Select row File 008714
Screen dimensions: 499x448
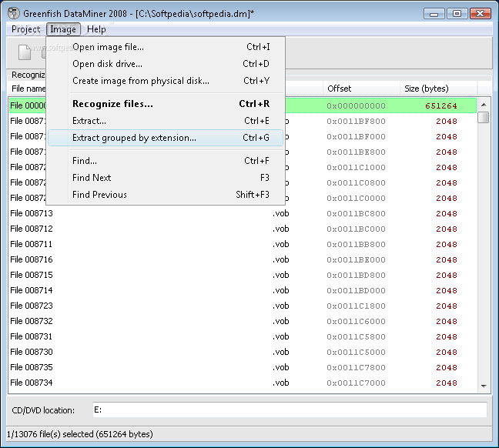point(243,290)
